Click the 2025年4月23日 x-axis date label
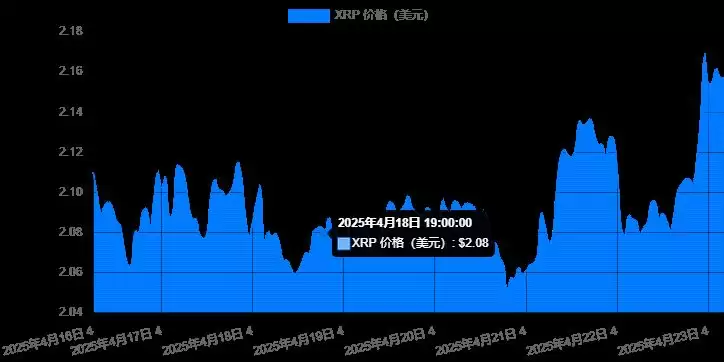 pos(663,342)
